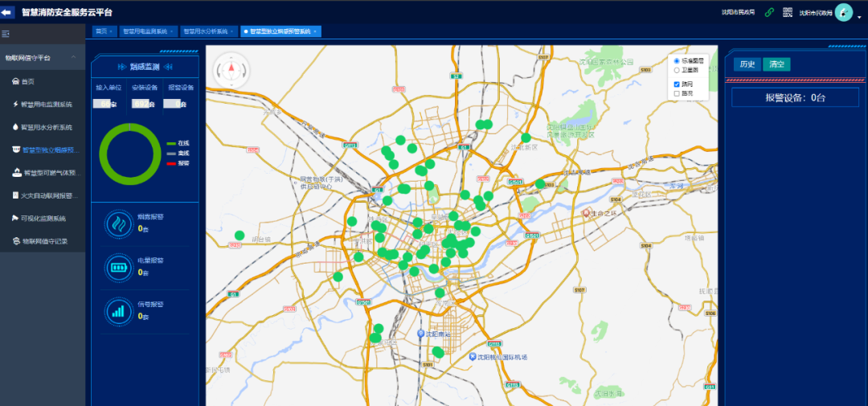Select the 卫星图 satellite radio button
Viewport: 868px width, 406px height.
click(x=677, y=71)
